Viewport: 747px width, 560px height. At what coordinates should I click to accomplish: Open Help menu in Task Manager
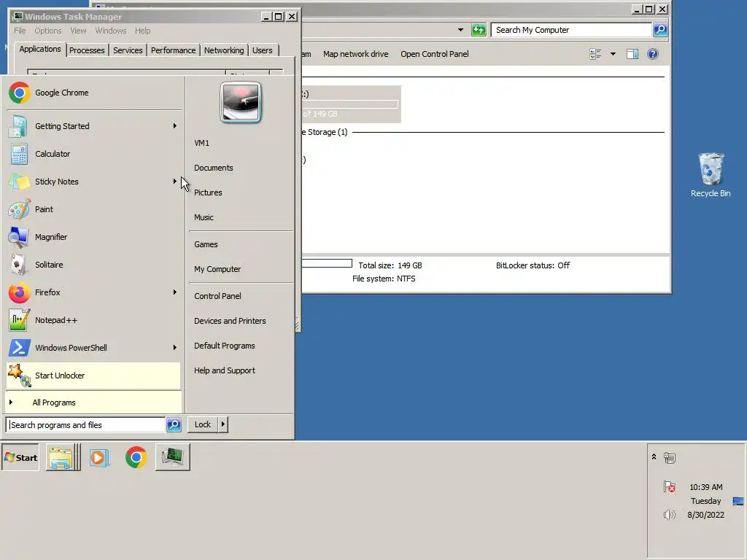[x=142, y=31]
